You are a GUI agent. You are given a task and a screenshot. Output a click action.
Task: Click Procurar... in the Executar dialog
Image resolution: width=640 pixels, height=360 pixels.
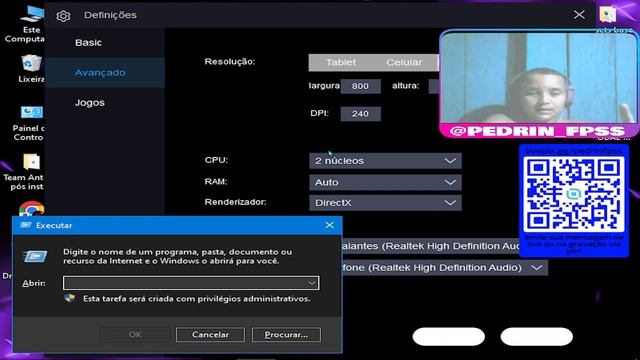(286, 335)
